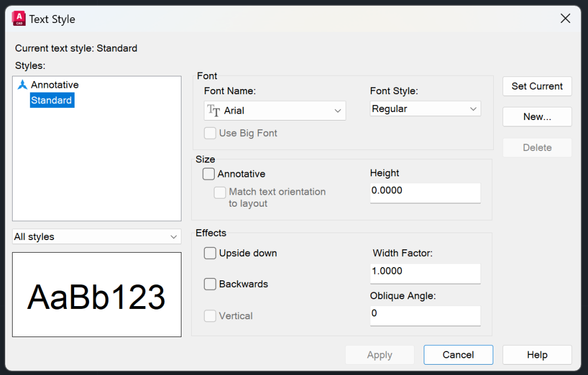The image size is (588, 375).
Task: Click the AutoCAD logo in the title bar
Action: (x=19, y=18)
